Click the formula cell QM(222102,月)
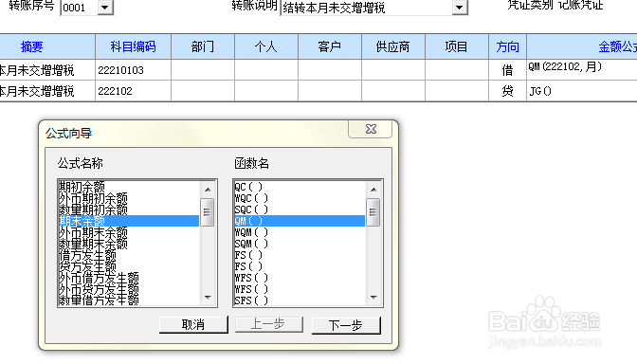Viewport: 637px width, 364px height. (x=582, y=70)
